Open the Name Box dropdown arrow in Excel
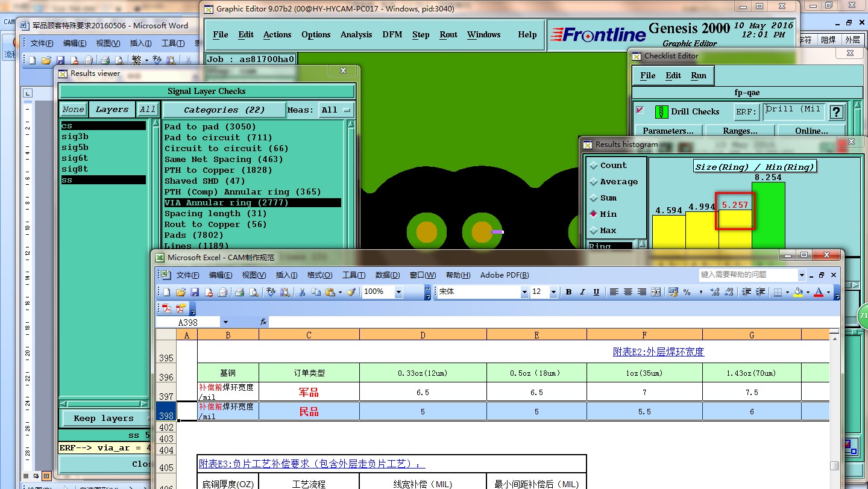 225,322
